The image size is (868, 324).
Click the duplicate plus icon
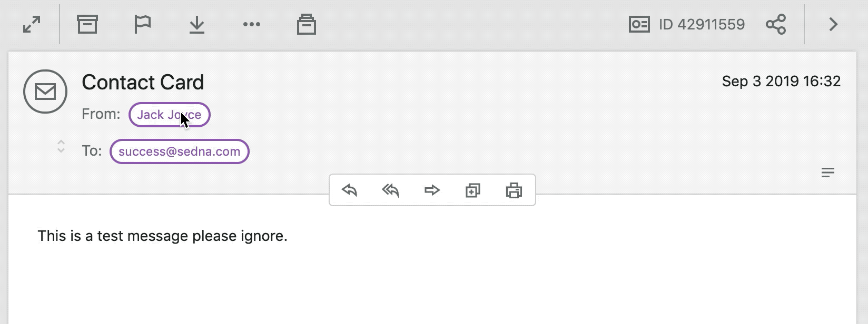coord(473,190)
